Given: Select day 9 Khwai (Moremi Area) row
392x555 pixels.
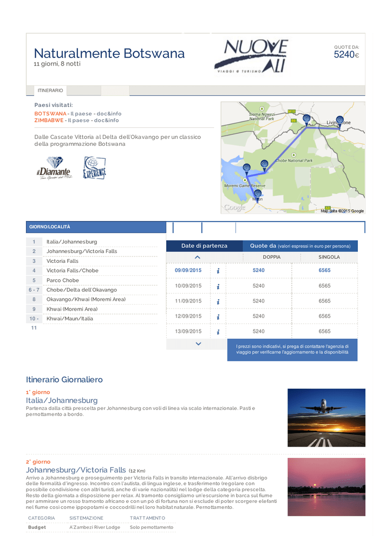Looking at the screenshot, I should [x=92, y=309].
